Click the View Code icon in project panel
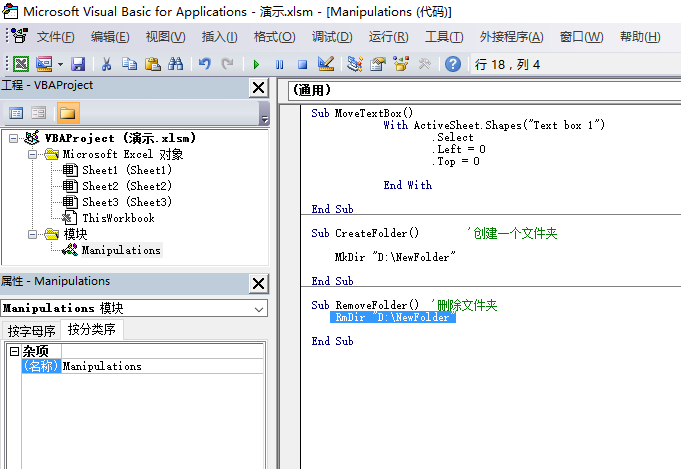Viewport: 681px width, 469px height. (x=16, y=113)
